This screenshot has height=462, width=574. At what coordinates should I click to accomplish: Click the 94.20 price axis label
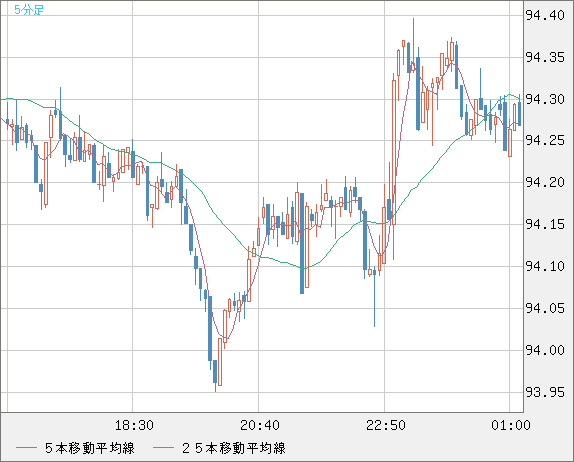pyautogui.click(x=545, y=182)
